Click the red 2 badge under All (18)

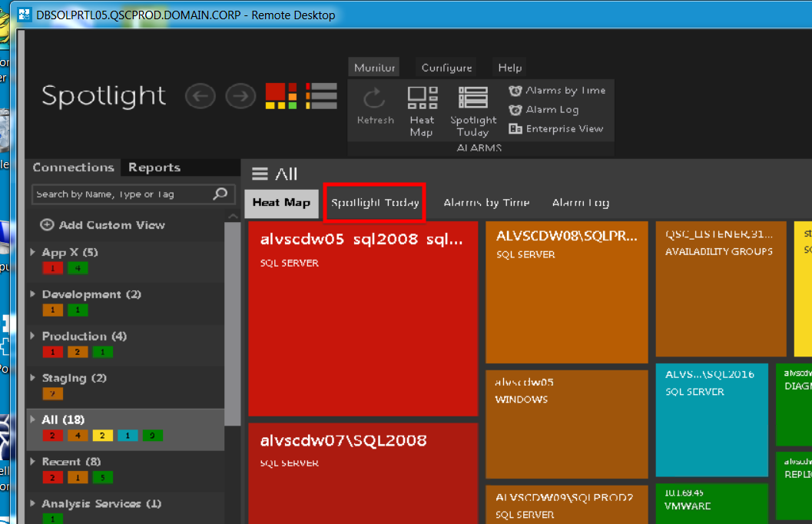point(53,436)
